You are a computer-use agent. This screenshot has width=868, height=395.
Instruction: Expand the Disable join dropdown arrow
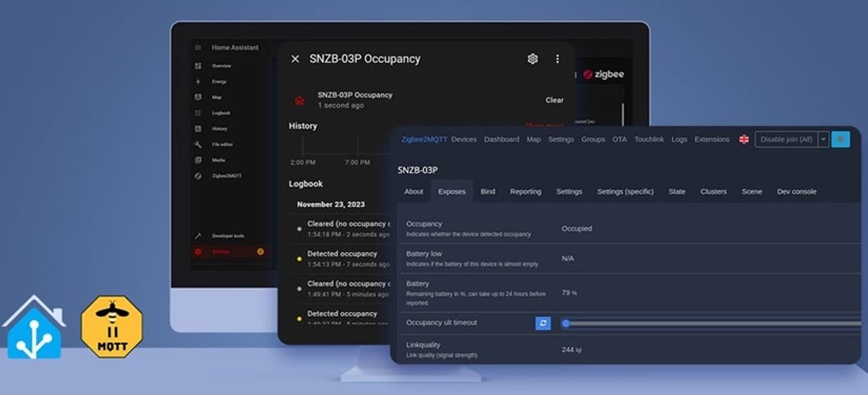tap(823, 139)
